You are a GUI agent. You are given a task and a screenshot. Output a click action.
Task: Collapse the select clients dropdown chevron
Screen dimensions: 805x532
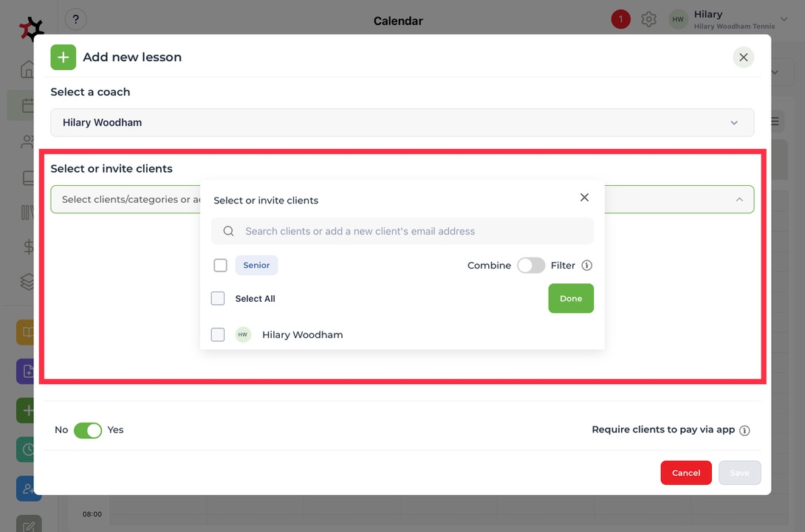tap(739, 200)
